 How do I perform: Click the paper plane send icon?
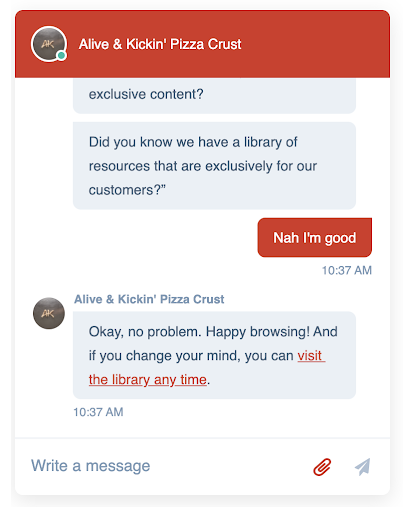363,466
